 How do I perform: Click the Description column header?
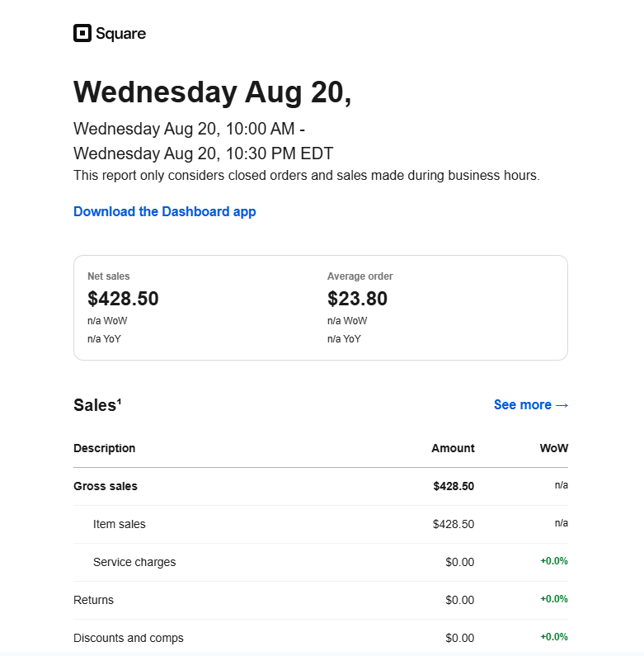point(104,448)
